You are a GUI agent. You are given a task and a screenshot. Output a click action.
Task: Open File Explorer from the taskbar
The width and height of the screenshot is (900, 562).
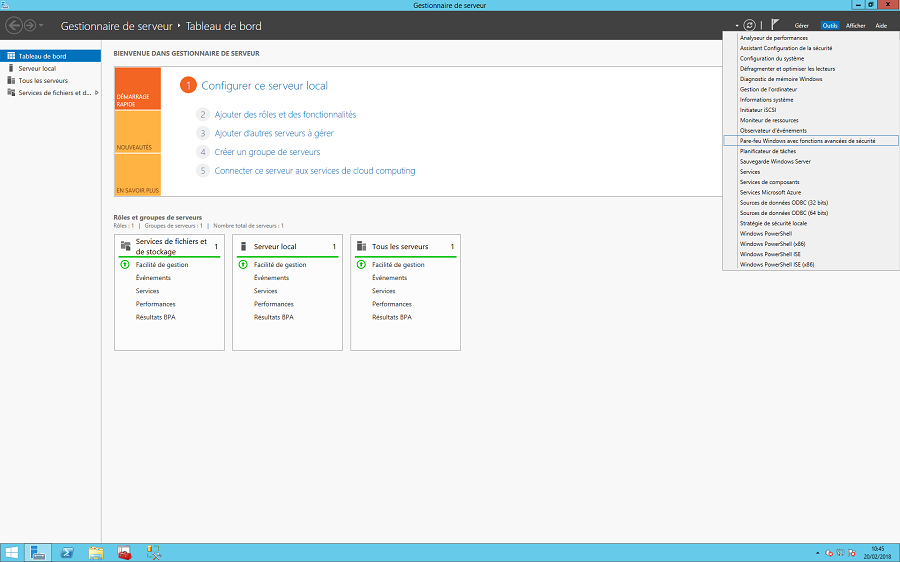[96, 553]
